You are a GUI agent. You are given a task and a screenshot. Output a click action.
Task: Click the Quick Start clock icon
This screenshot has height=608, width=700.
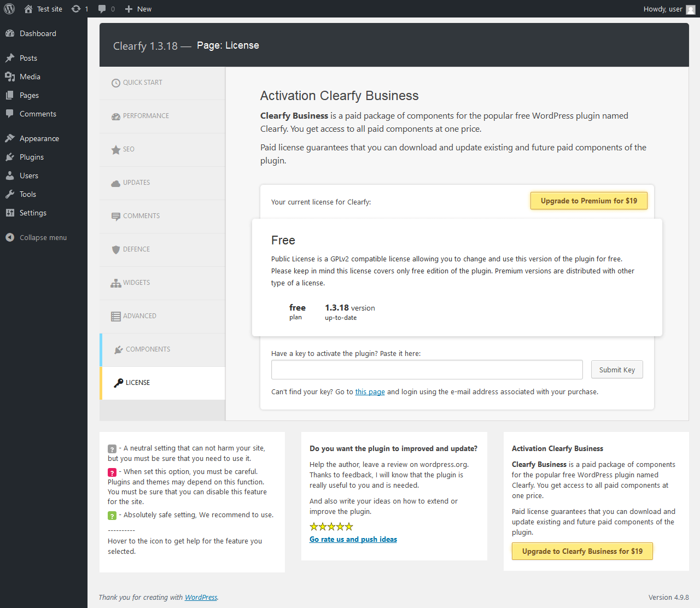click(x=116, y=83)
